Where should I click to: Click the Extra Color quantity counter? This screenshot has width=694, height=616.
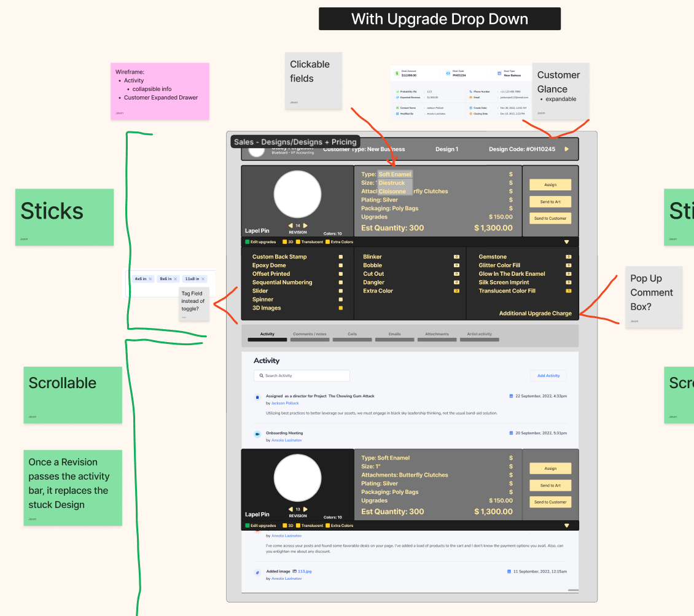click(457, 291)
